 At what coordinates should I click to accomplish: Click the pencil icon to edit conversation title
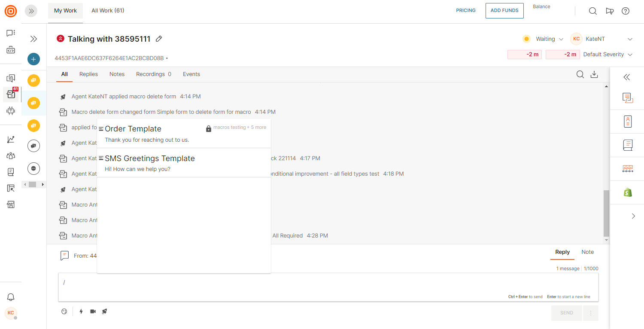159,39
